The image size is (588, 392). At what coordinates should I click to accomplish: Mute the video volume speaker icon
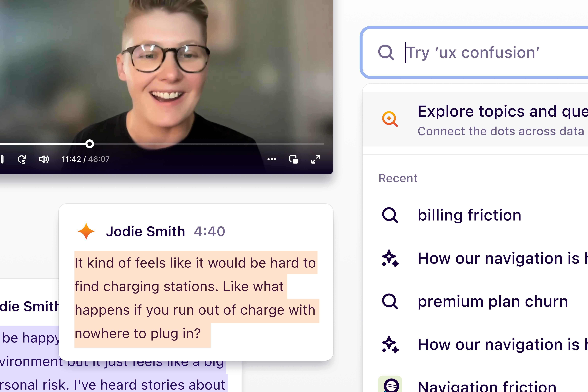click(x=44, y=159)
